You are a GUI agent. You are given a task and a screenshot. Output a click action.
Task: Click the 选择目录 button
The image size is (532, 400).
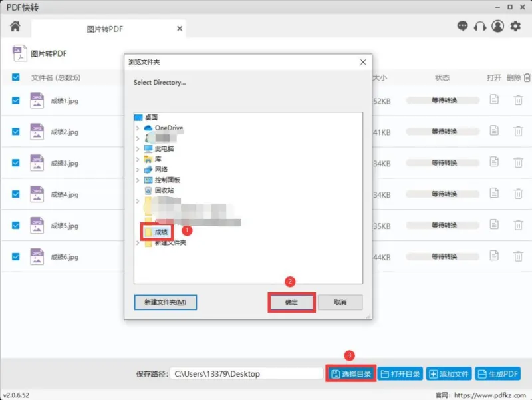[x=351, y=374]
